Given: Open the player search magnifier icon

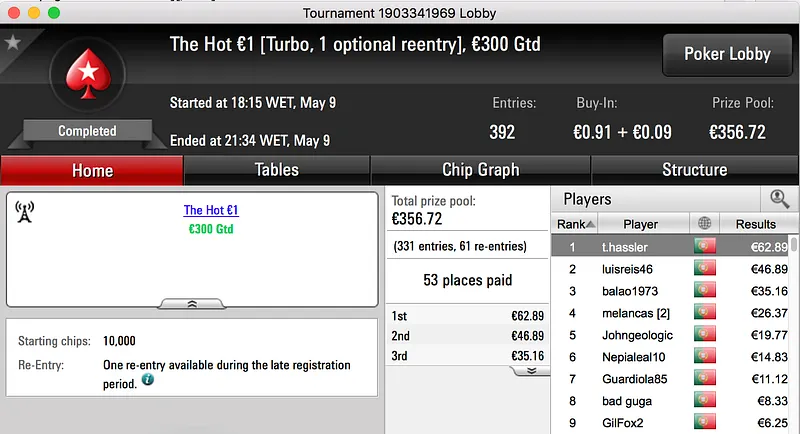Looking at the screenshot, I should click(779, 199).
